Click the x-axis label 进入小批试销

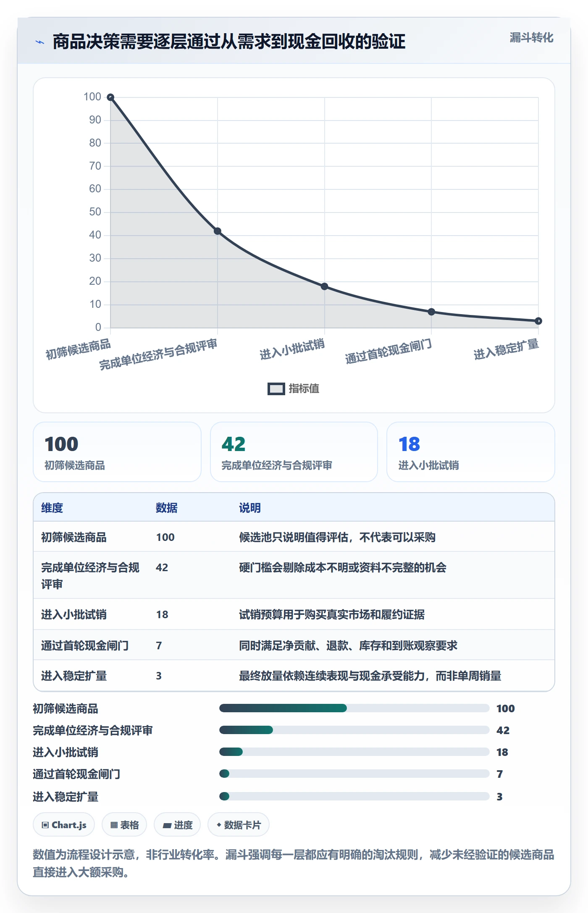pyautogui.click(x=292, y=349)
